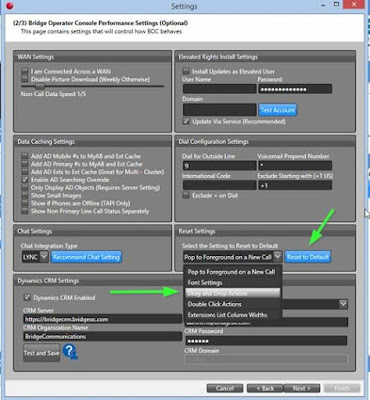
Task: Uncheck Enable AD Searching Override
Action: 25,180
